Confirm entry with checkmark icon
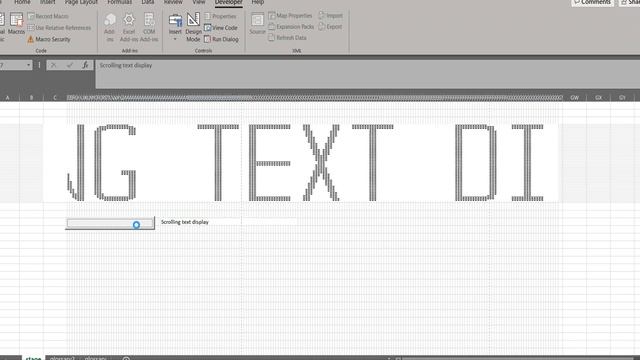The image size is (640, 360). pos(70,65)
